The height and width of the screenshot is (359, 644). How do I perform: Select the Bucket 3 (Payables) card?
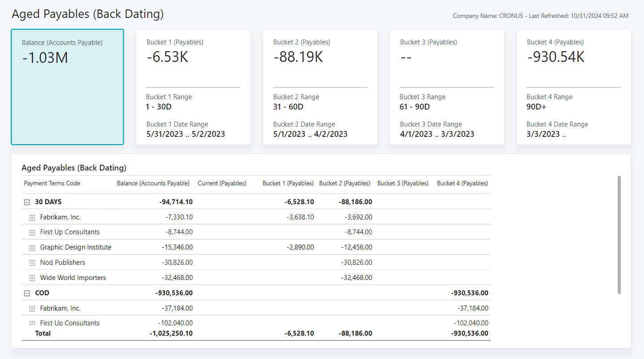447,87
